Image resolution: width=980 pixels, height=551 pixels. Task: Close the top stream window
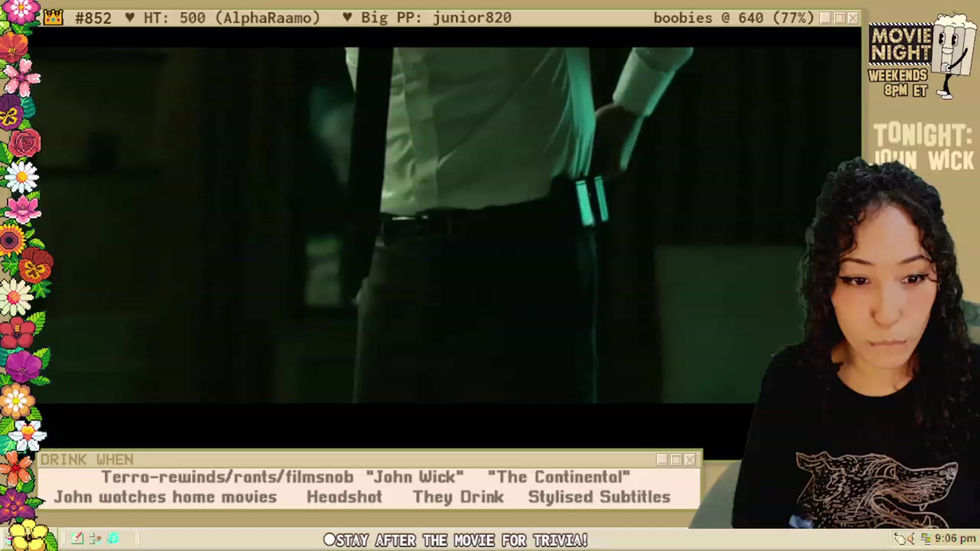click(853, 18)
